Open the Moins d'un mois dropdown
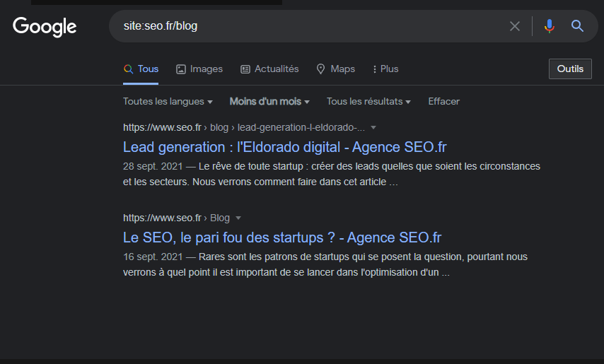Screen dimensions: 604x364 pyautogui.click(x=269, y=102)
